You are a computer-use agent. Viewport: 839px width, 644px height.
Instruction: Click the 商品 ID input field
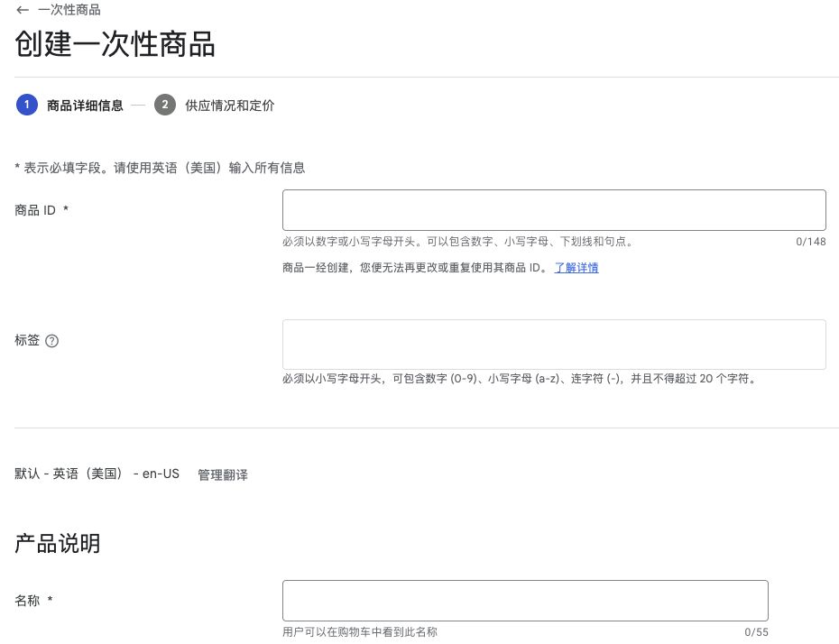554,210
